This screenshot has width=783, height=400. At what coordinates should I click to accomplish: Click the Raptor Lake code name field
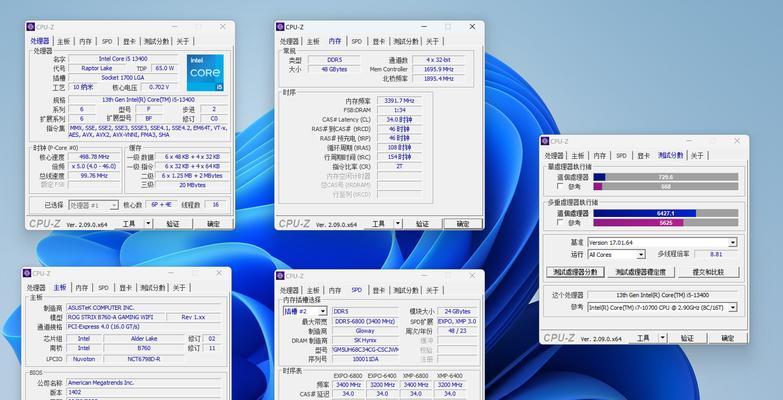[97, 68]
